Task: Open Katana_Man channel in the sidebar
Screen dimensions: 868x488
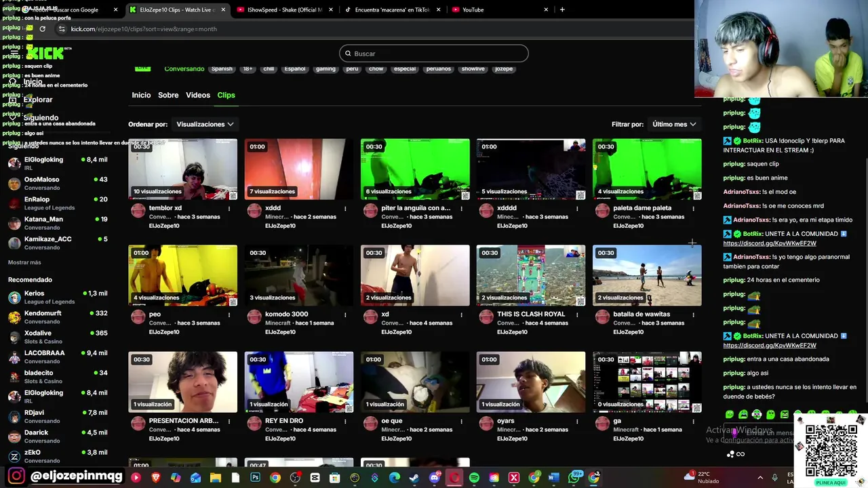Action: 58,223
